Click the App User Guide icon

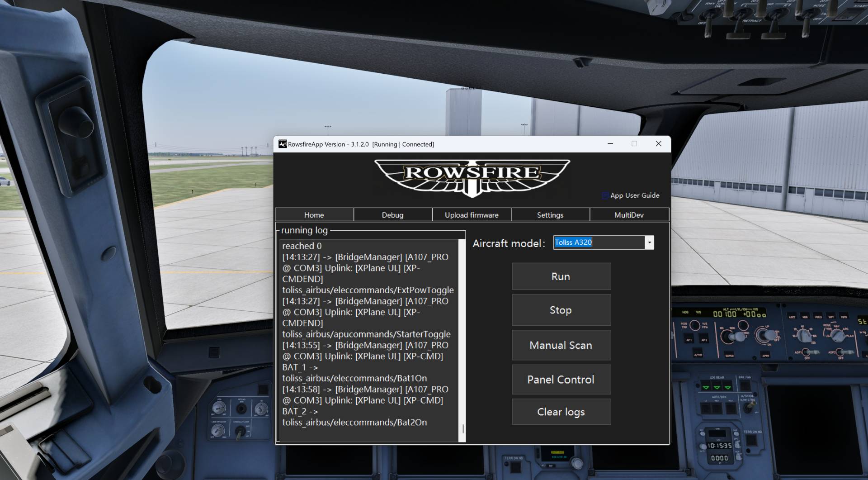(605, 195)
